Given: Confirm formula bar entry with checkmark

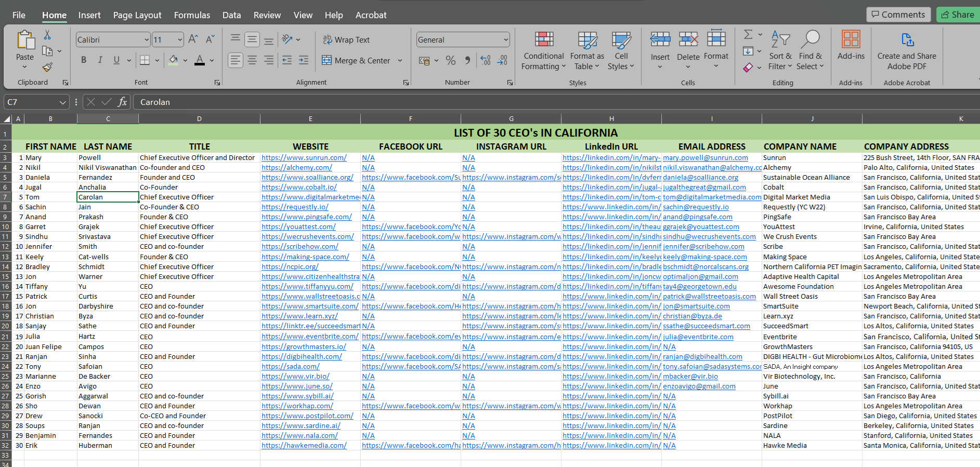Looking at the screenshot, I should tap(107, 102).
